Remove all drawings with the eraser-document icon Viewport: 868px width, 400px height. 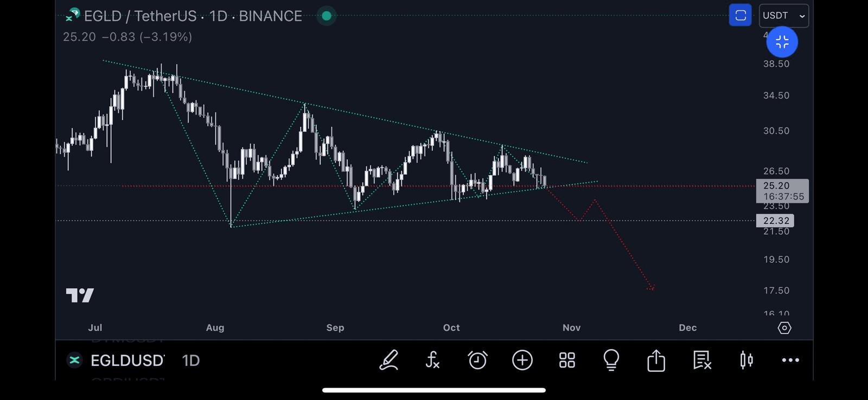point(700,360)
